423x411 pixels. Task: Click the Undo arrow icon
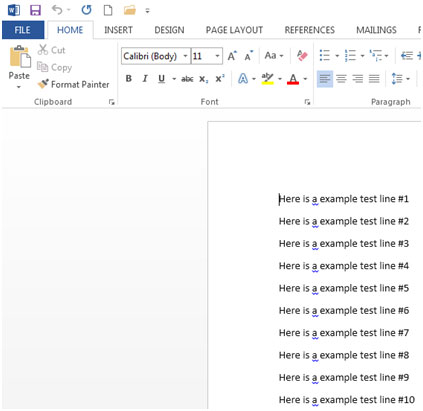57,10
